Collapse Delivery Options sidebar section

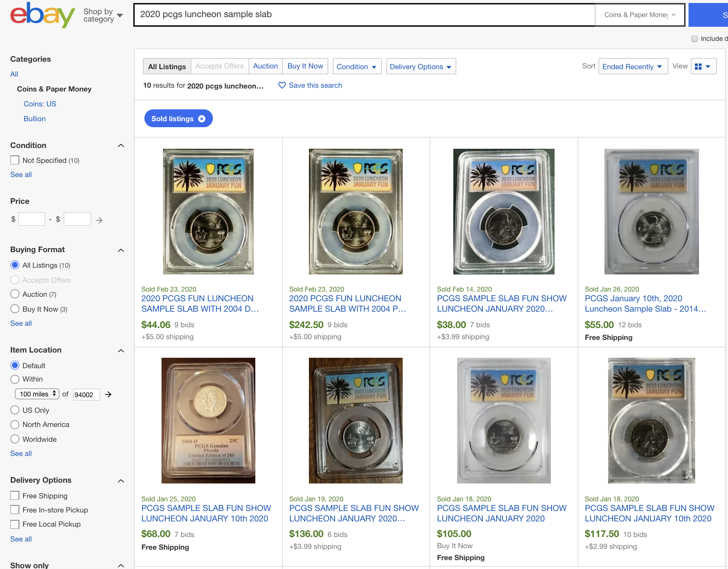[x=121, y=481]
